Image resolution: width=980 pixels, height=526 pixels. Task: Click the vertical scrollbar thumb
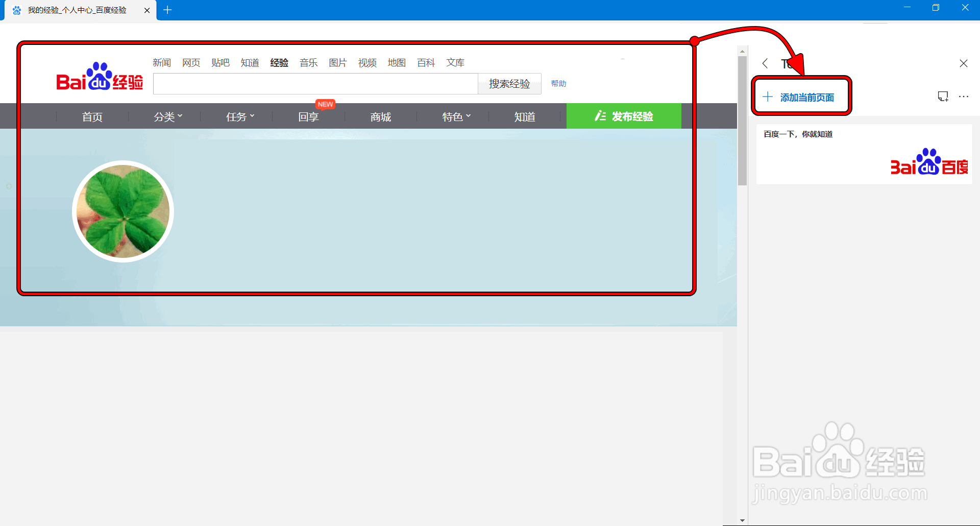[x=742, y=121]
